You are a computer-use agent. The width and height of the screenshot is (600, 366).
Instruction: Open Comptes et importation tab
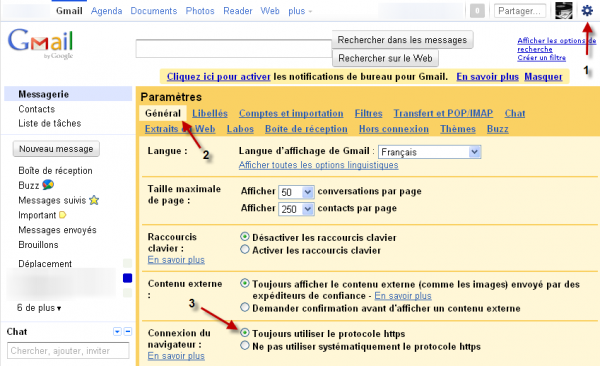[x=291, y=113]
